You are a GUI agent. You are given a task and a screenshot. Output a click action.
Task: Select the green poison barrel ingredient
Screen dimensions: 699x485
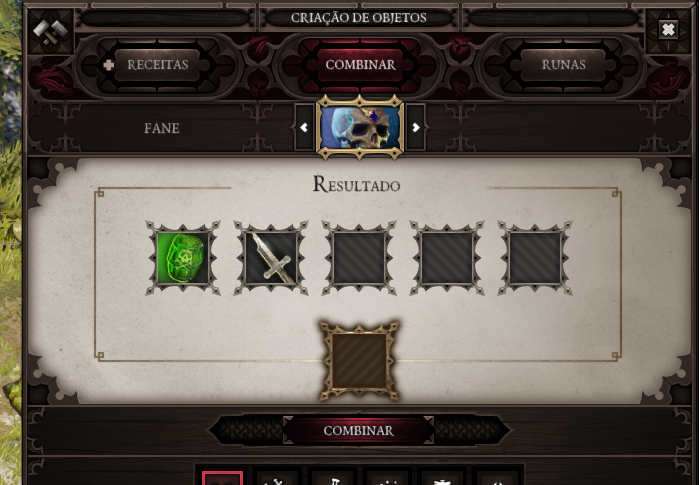(183, 258)
